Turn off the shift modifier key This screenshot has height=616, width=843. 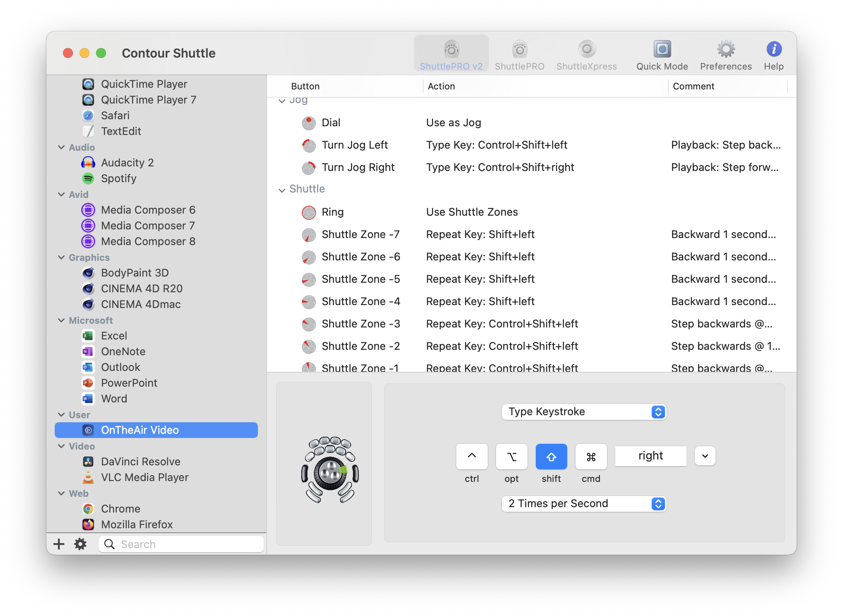click(551, 457)
